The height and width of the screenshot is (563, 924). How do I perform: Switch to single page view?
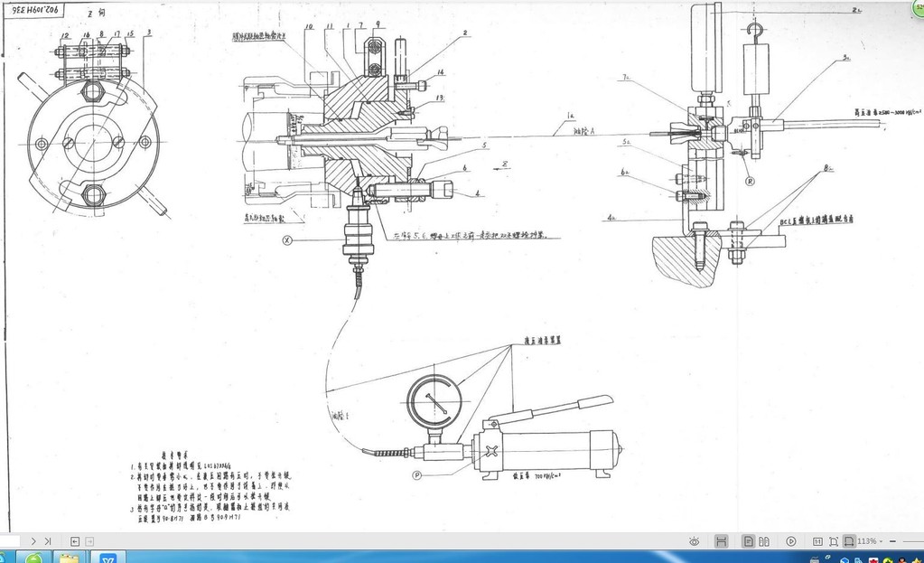(x=749, y=541)
